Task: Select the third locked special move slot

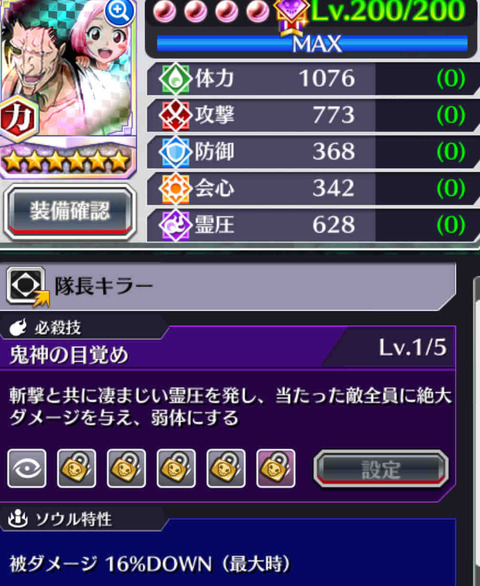Action: point(176,469)
